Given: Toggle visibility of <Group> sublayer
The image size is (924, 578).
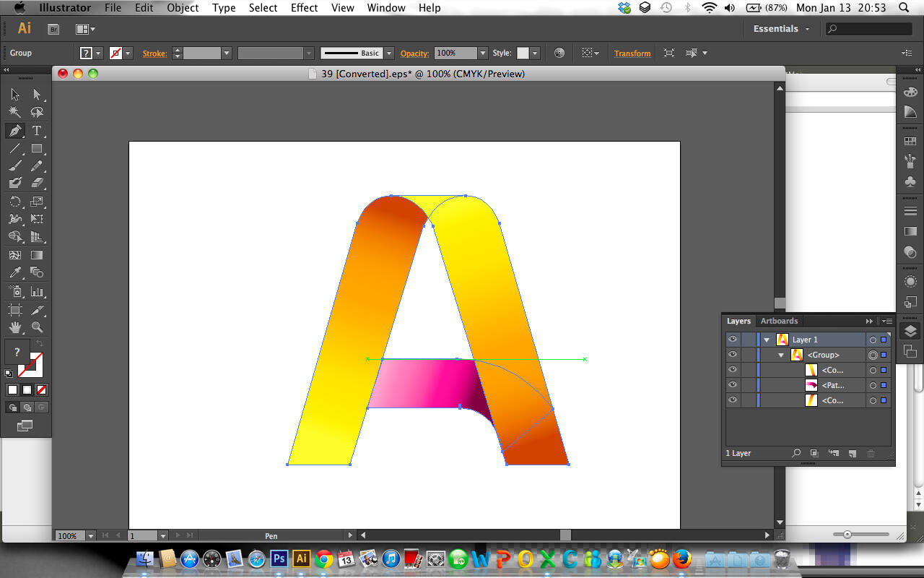Looking at the screenshot, I should pyautogui.click(x=733, y=355).
